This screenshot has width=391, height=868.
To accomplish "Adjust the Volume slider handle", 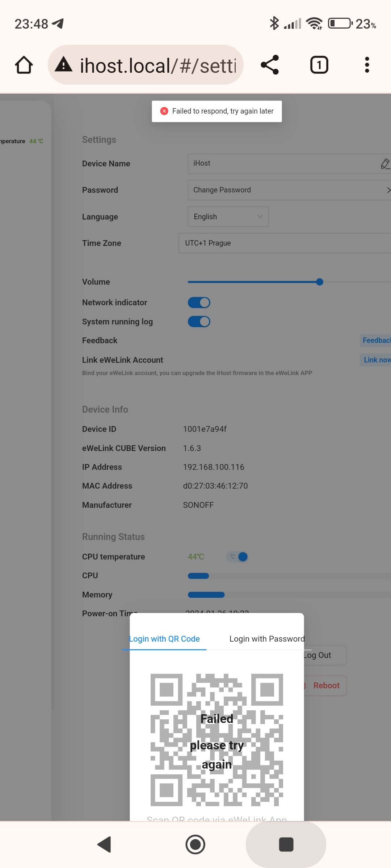I will (x=319, y=282).
